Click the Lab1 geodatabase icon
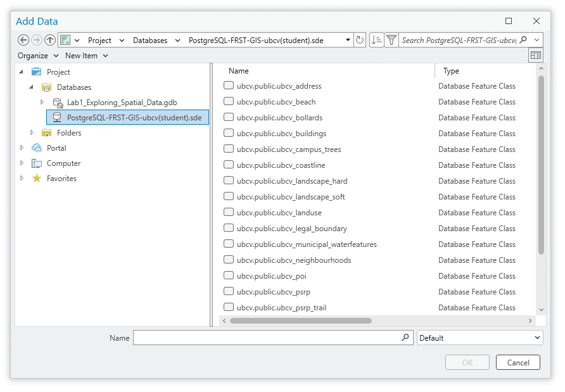Screen dimensions: 565x392 click(x=58, y=103)
